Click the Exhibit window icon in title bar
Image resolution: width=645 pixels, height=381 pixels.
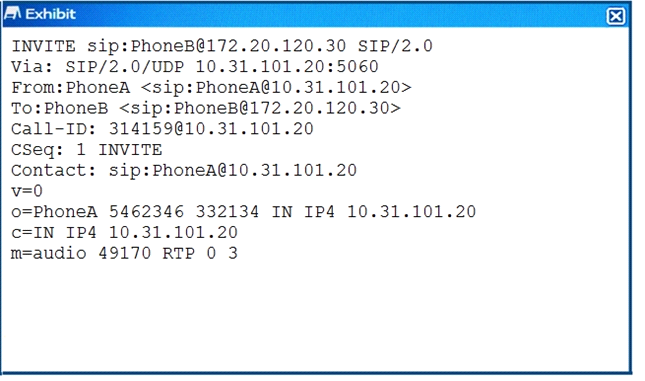(12, 14)
